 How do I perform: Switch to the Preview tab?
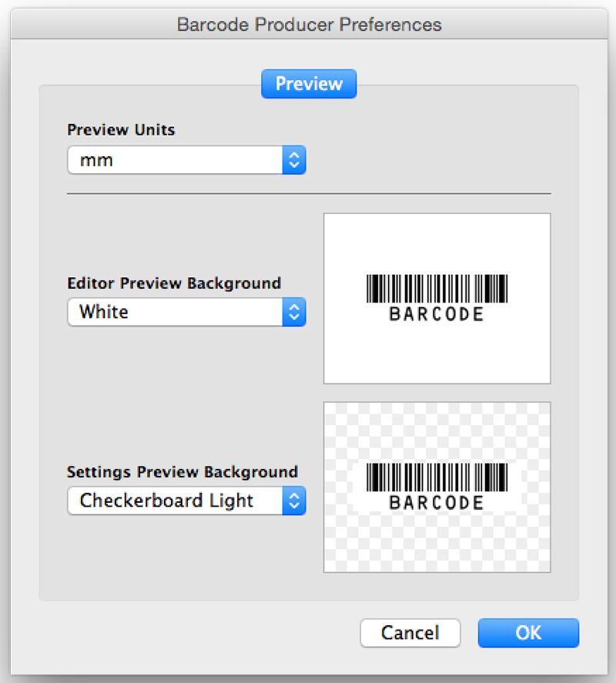tap(309, 84)
